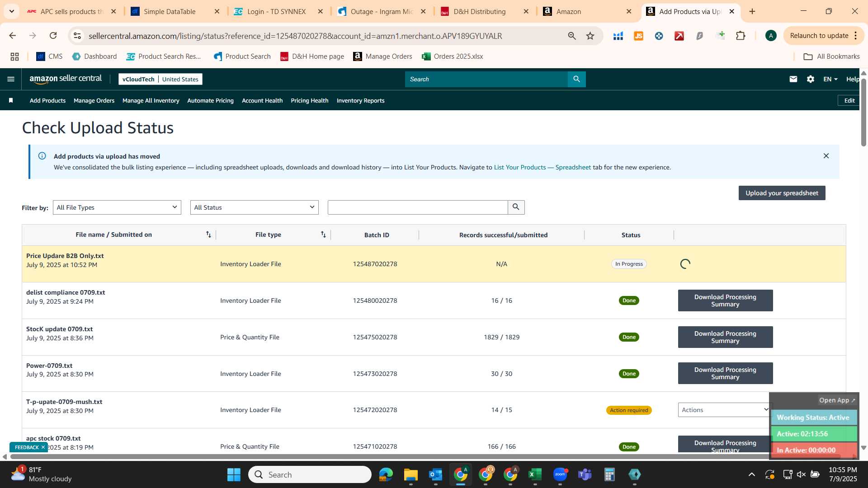Click the page vertical scrollbar
This screenshot has width=868, height=488.
click(863, 113)
